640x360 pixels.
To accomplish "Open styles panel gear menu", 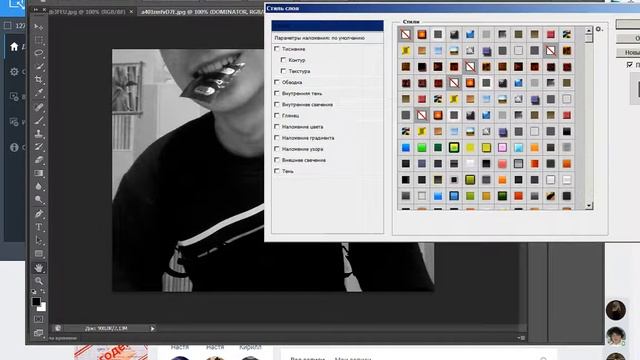I will (x=599, y=29).
